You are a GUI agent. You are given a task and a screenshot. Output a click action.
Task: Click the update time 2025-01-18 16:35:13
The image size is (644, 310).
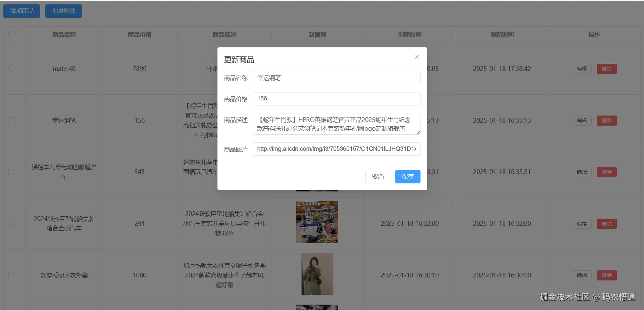coord(502,120)
